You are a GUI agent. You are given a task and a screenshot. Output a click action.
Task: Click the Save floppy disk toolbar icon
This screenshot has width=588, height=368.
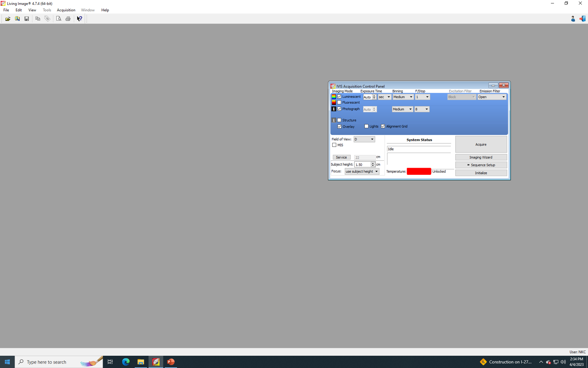pos(27,19)
